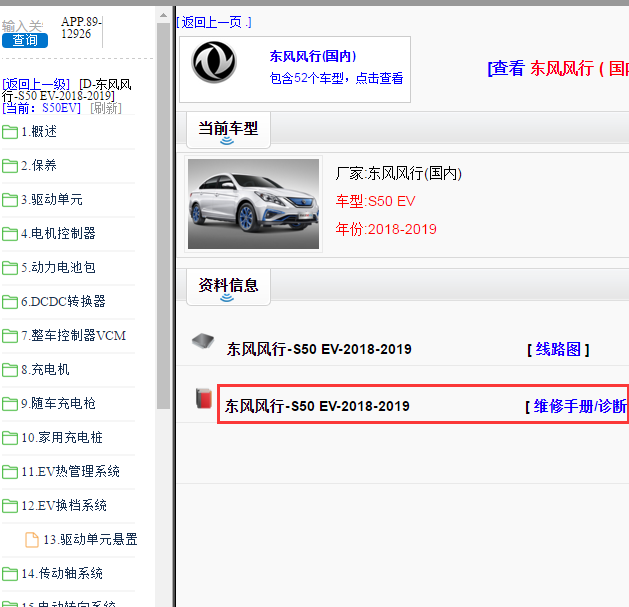Select the 3.驱动单元 tree entry text

(52, 199)
